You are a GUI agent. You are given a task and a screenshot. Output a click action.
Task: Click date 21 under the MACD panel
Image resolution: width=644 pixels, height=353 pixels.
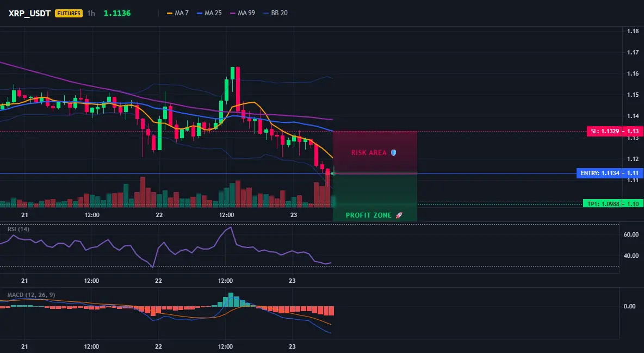24,346
